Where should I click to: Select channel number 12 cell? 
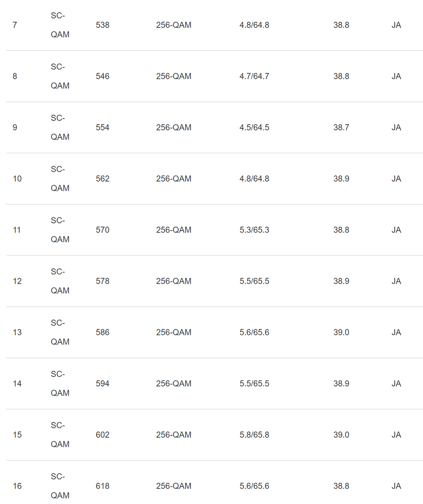point(17,281)
